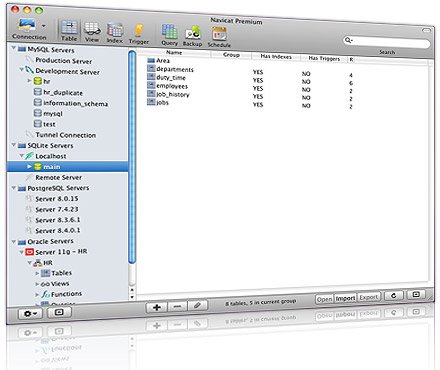440x370 pixels.
Task: Open the Connection toolbar icon
Action: pos(27,26)
